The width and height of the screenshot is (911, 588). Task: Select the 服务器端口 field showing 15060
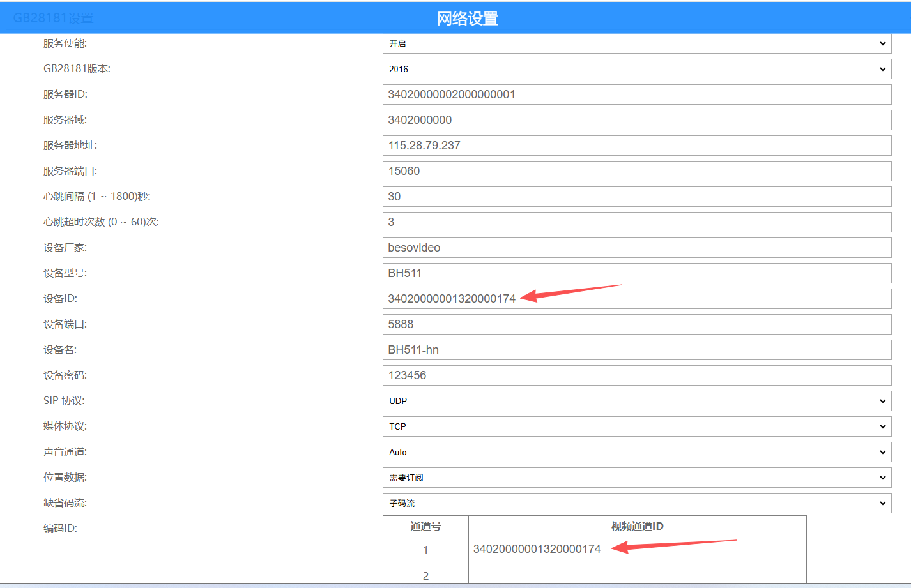point(636,171)
